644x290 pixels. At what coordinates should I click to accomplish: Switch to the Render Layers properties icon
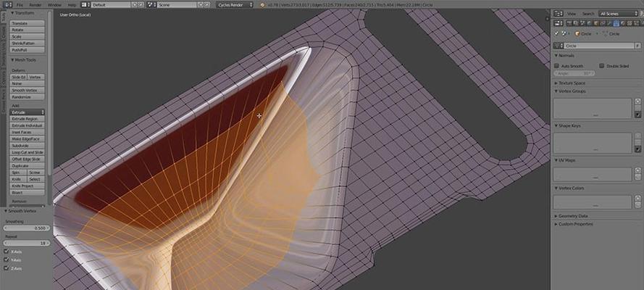click(576, 23)
